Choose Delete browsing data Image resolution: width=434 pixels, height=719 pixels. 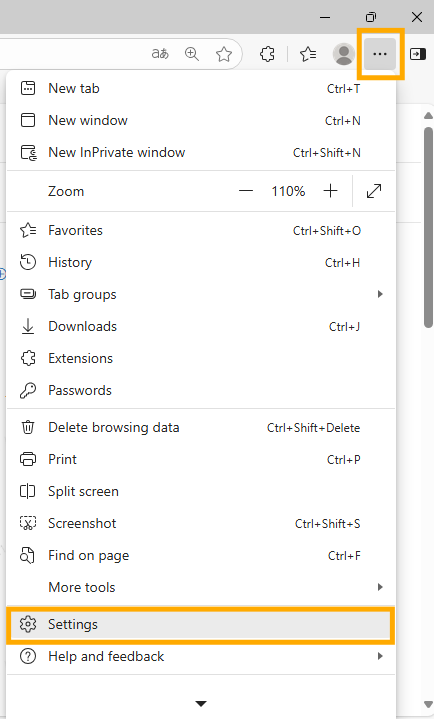[201, 427]
